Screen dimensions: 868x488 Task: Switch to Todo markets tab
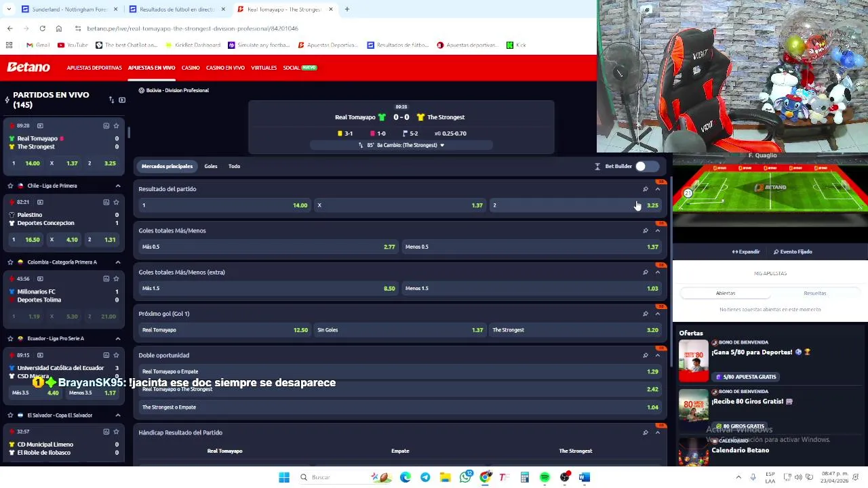pos(234,166)
